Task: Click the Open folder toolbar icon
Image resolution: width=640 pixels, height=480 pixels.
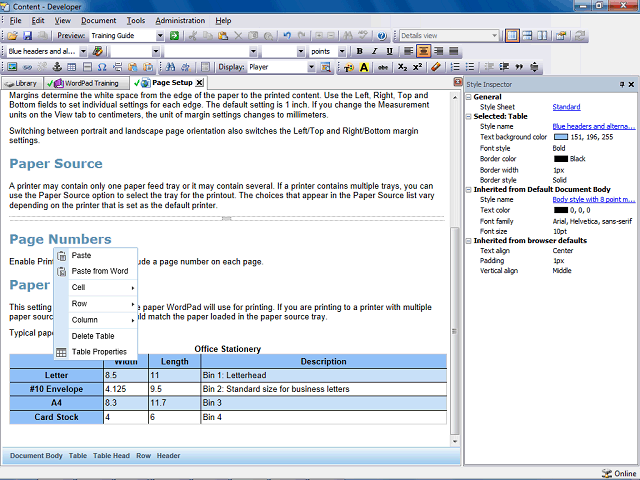Action: (x=12, y=36)
